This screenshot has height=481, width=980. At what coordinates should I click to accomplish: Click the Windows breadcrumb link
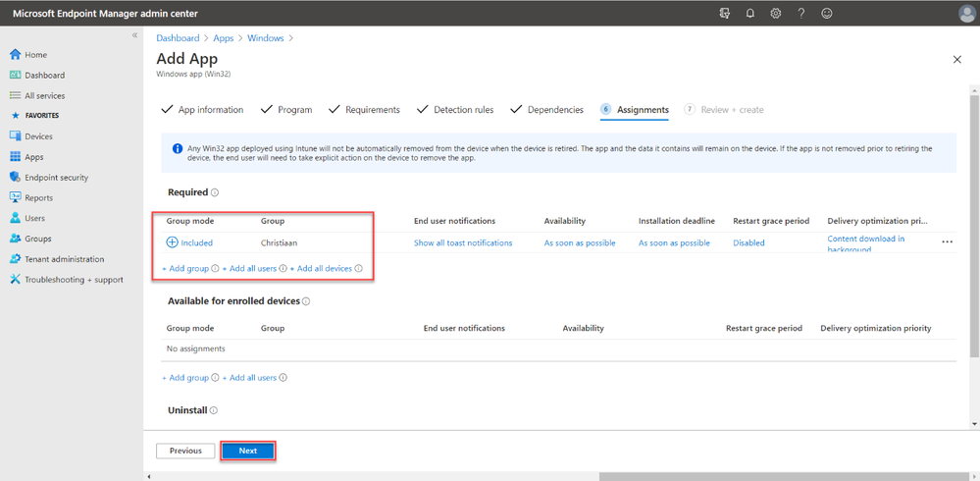tap(266, 38)
